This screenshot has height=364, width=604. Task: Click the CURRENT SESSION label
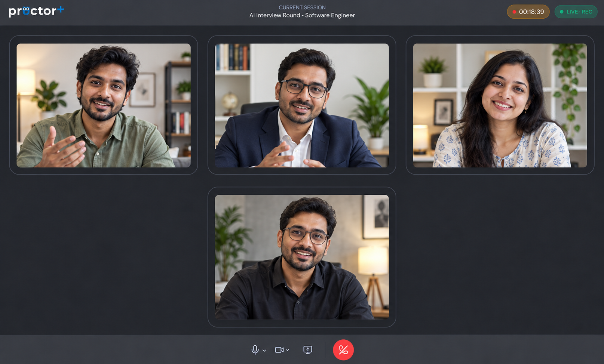click(x=302, y=7)
